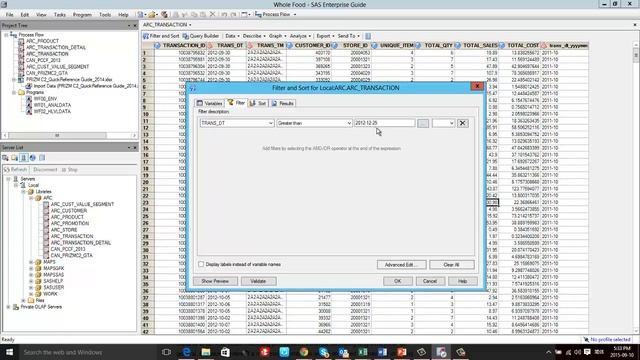The height and width of the screenshot is (360, 640).
Task: Click in the filter value field 2012-12-25
Action: pos(384,123)
